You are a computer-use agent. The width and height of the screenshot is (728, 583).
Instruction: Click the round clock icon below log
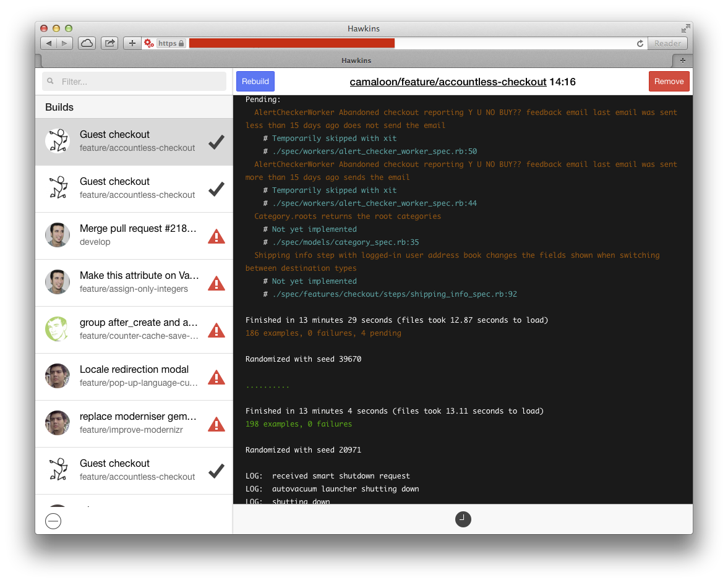463,519
